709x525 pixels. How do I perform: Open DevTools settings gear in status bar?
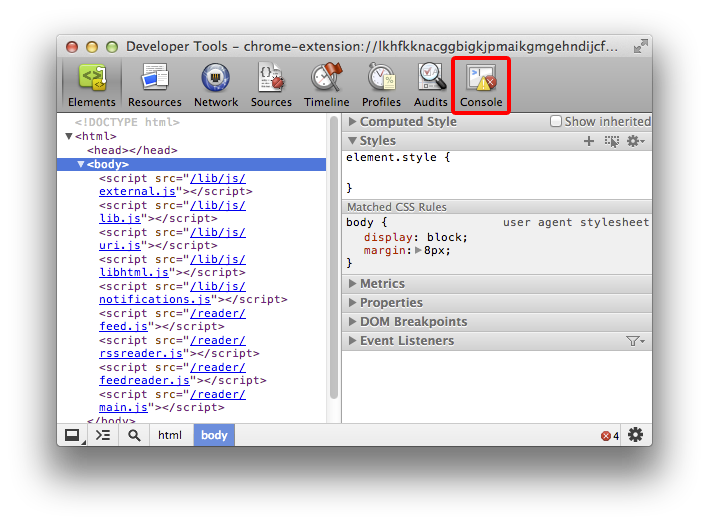pyautogui.click(x=635, y=435)
